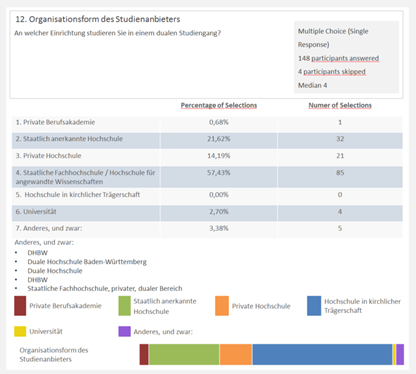Click the Duale Hochschule Baden-Württemberg list entry

pos(87,262)
